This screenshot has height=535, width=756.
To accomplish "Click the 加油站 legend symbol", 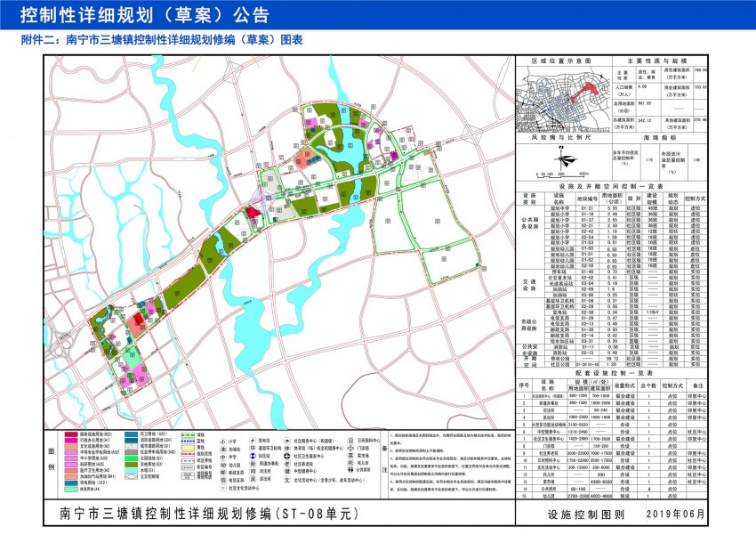I will (x=222, y=450).
